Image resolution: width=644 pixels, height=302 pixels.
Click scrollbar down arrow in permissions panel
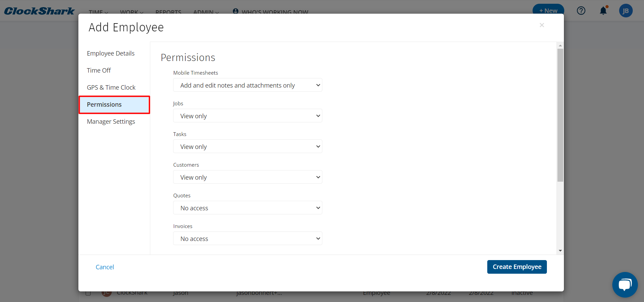tap(560, 251)
